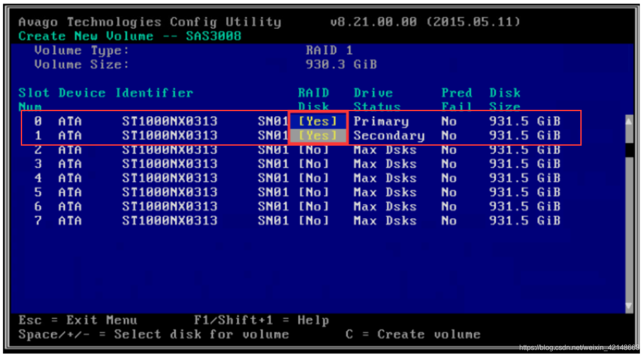Toggle RAID Disk [No] for slot 3

[314, 164]
